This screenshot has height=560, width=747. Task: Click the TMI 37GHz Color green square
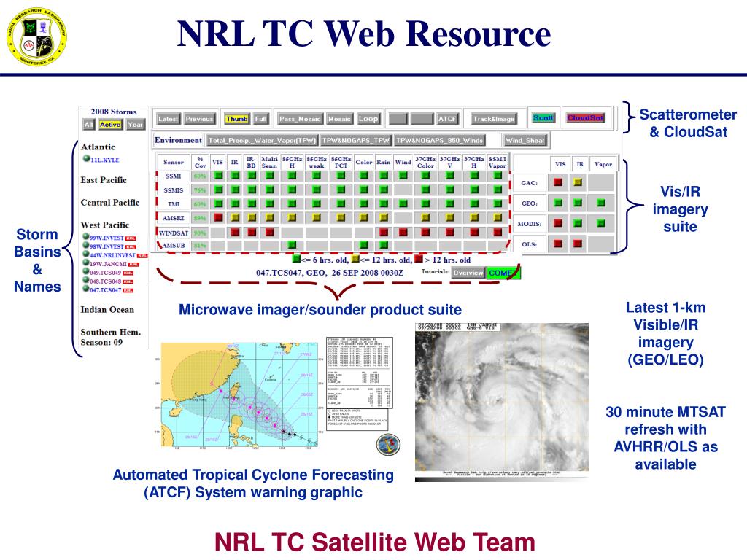[x=425, y=204]
